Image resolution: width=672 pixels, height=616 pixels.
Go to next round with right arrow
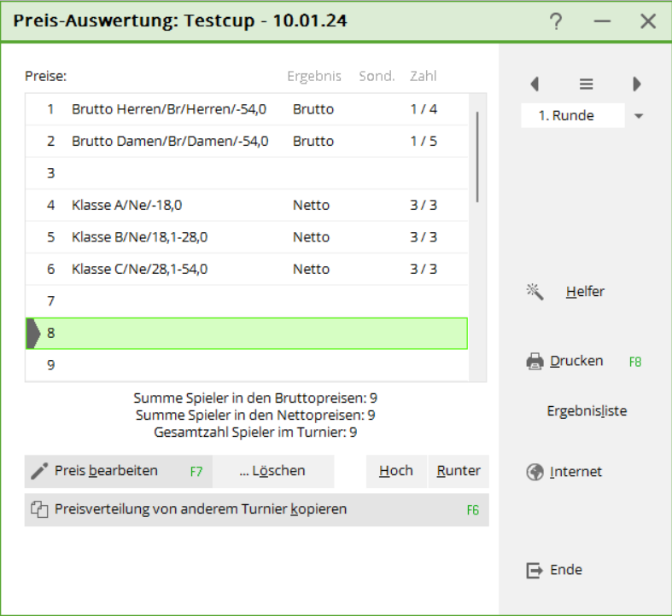click(x=637, y=84)
